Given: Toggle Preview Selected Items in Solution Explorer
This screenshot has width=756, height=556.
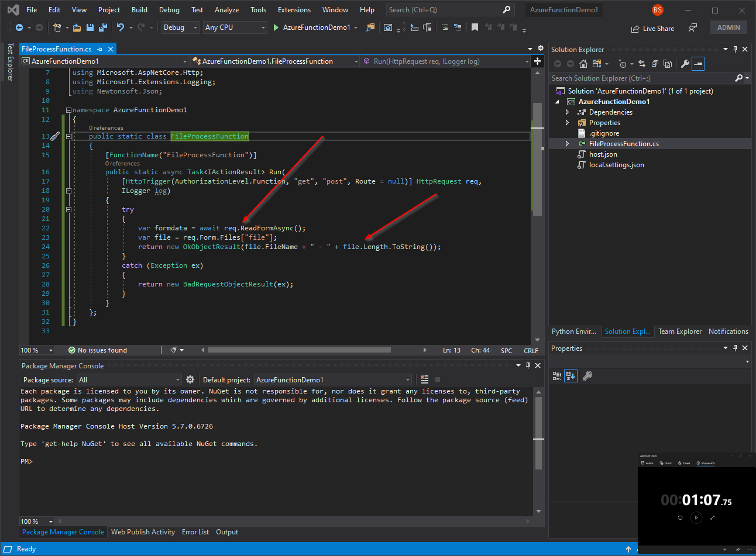Looking at the screenshot, I should [697, 64].
